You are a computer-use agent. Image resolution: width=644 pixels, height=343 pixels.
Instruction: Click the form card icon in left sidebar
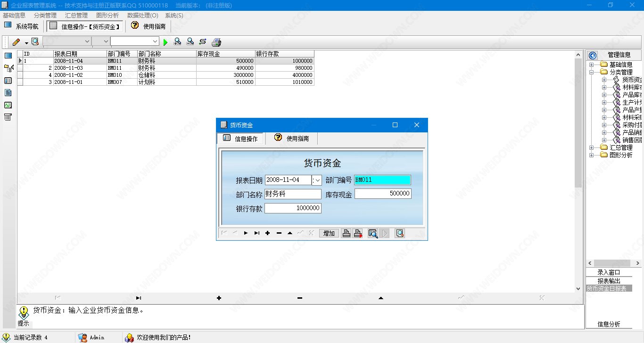click(8, 81)
